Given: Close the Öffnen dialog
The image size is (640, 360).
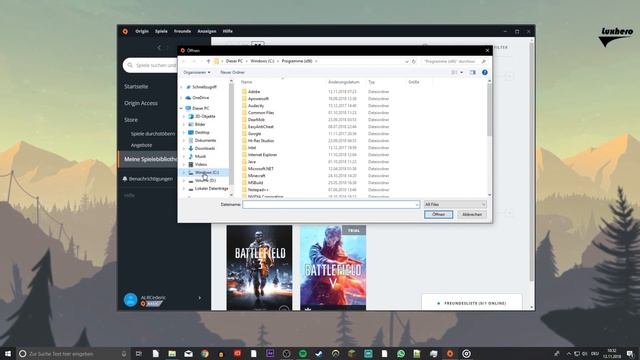Looking at the screenshot, I should pos(487,51).
